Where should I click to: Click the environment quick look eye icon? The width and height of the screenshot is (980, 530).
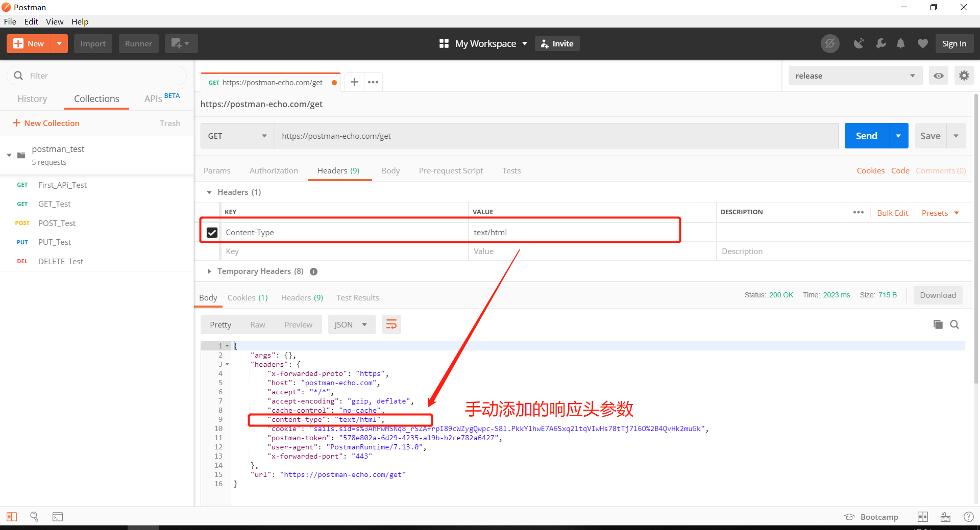coord(938,75)
